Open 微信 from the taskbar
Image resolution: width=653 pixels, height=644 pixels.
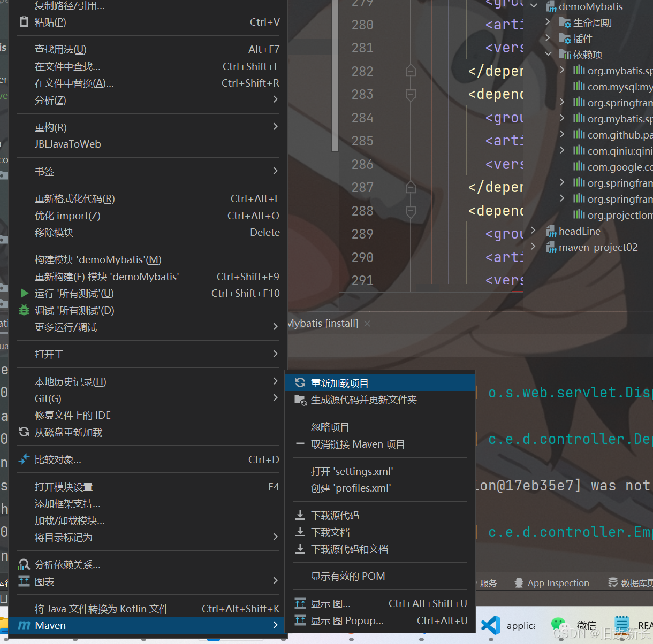[561, 625]
